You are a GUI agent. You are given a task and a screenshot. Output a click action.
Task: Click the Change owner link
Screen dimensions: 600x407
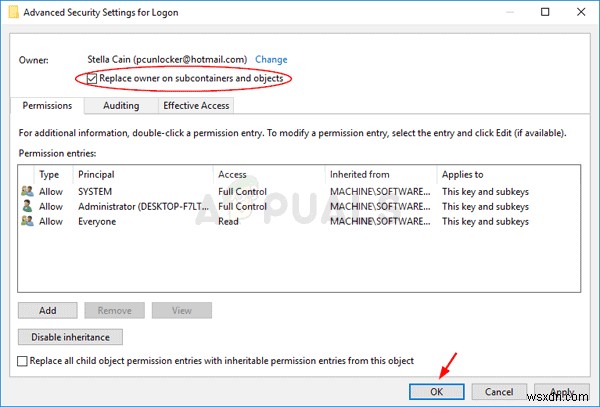pos(271,60)
